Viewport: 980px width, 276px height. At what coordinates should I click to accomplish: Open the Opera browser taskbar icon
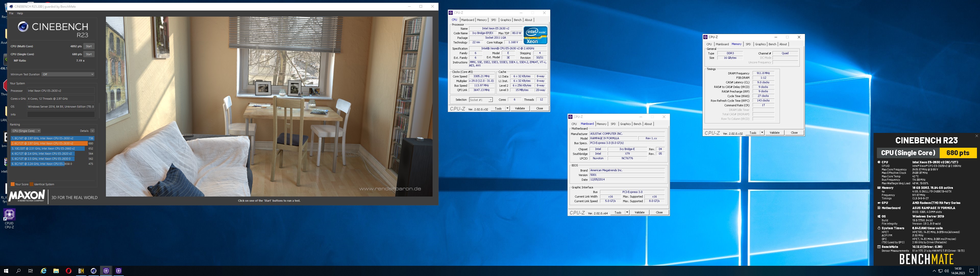pyautogui.click(x=68, y=271)
